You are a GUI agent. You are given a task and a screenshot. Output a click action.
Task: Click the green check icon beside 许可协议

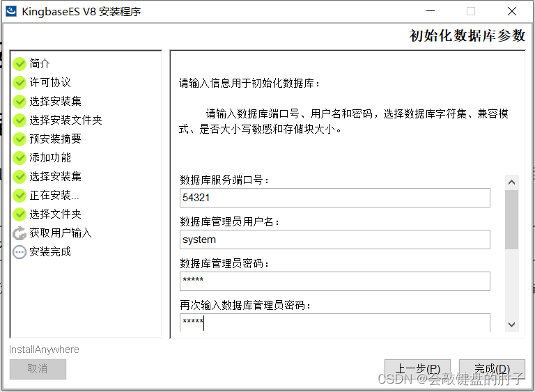(x=20, y=82)
